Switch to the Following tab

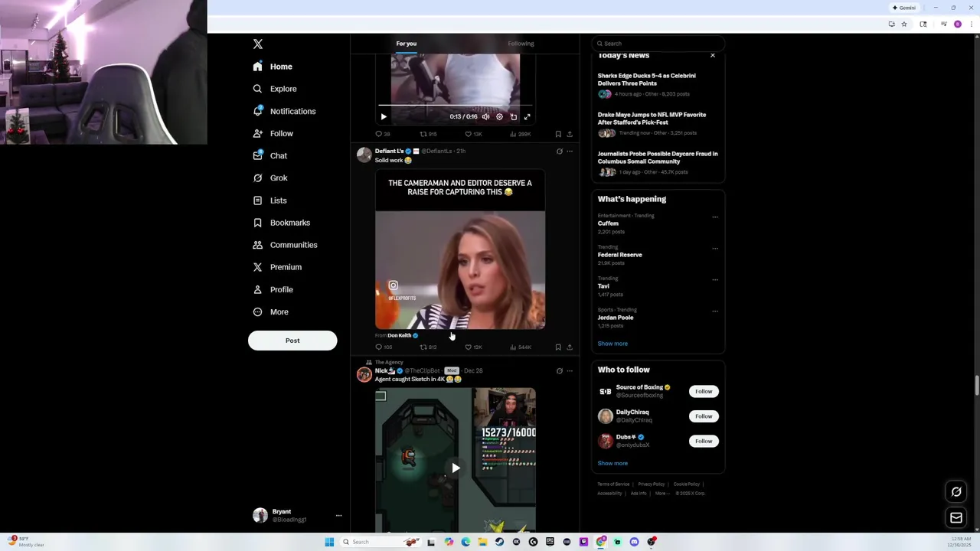pyautogui.click(x=521, y=44)
